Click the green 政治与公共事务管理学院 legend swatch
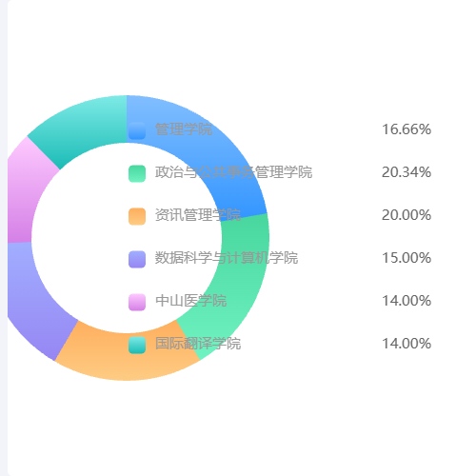This screenshot has width=476, height=476. [137, 173]
